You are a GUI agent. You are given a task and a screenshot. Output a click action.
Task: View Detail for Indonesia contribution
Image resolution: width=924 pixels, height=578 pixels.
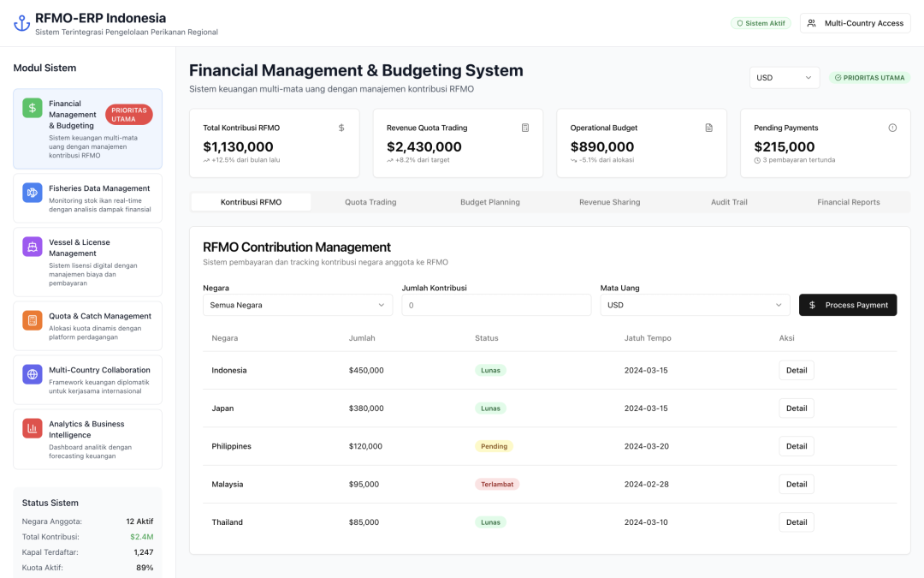(796, 370)
